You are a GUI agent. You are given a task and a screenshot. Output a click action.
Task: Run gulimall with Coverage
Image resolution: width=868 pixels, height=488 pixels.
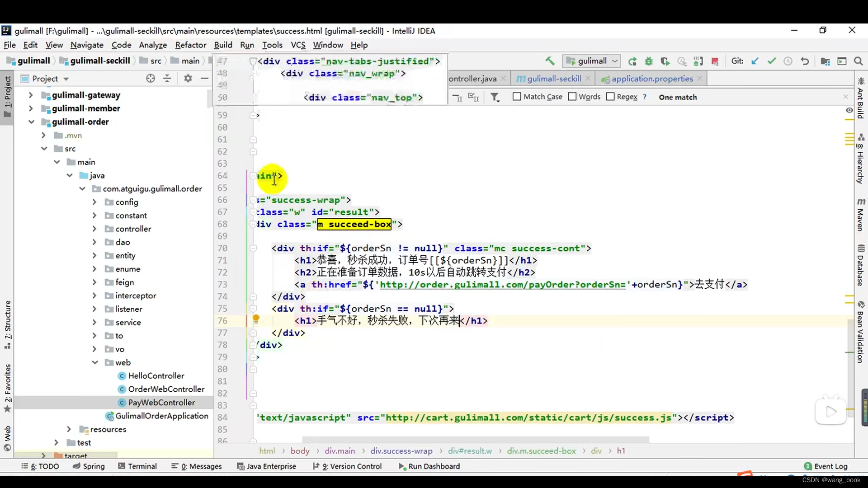(665, 61)
